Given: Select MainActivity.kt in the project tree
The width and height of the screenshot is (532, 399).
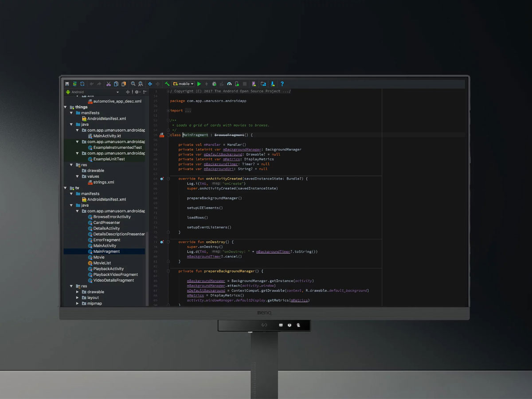Looking at the screenshot, I should [x=107, y=136].
